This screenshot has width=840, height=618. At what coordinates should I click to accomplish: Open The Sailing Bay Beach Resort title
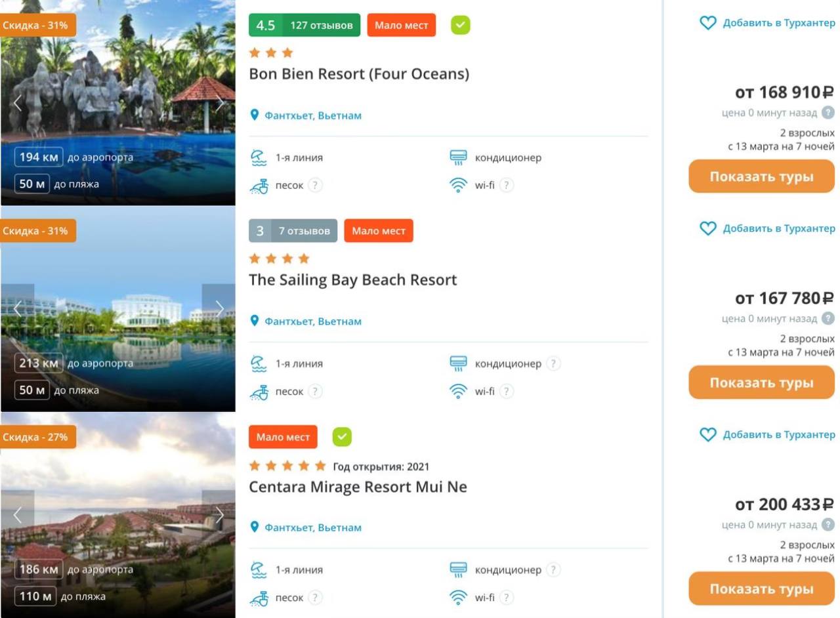(352, 280)
